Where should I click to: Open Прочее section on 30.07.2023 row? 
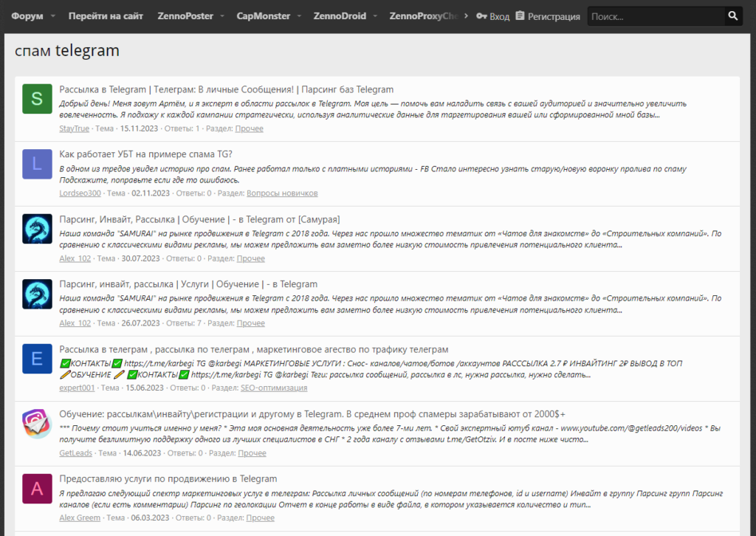(x=251, y=258)
